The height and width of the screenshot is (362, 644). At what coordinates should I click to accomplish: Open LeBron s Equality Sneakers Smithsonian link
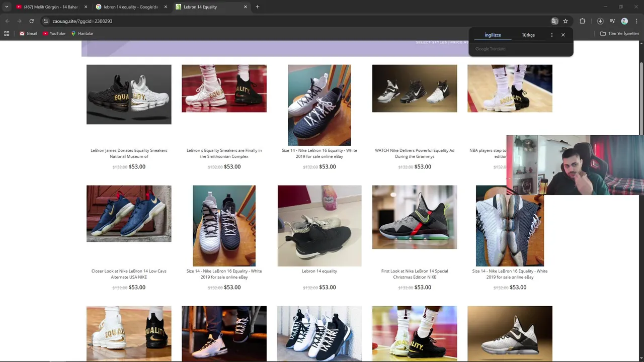(224, 153)
